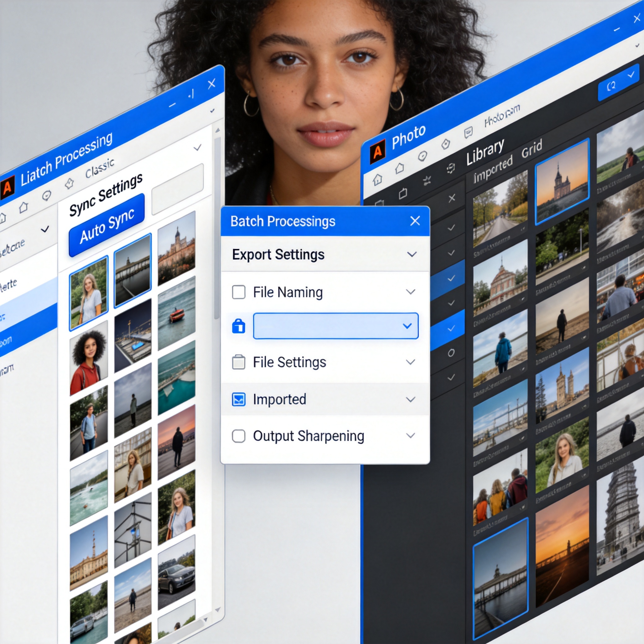The image size is (644, 644).
Task: Click the Photo toolbar home icon nearest the oval icon
Action: point(400,168)
